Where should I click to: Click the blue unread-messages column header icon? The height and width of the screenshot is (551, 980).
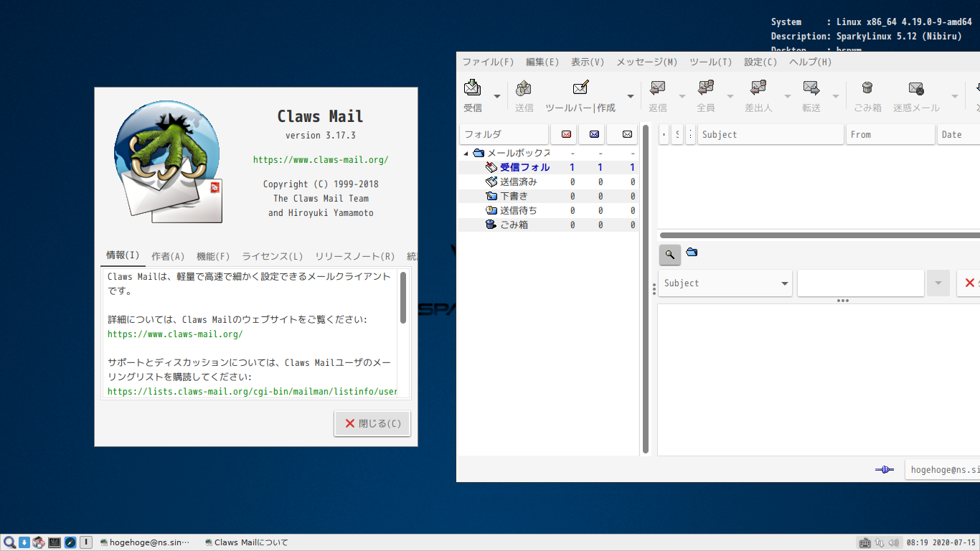coord(594,134)
